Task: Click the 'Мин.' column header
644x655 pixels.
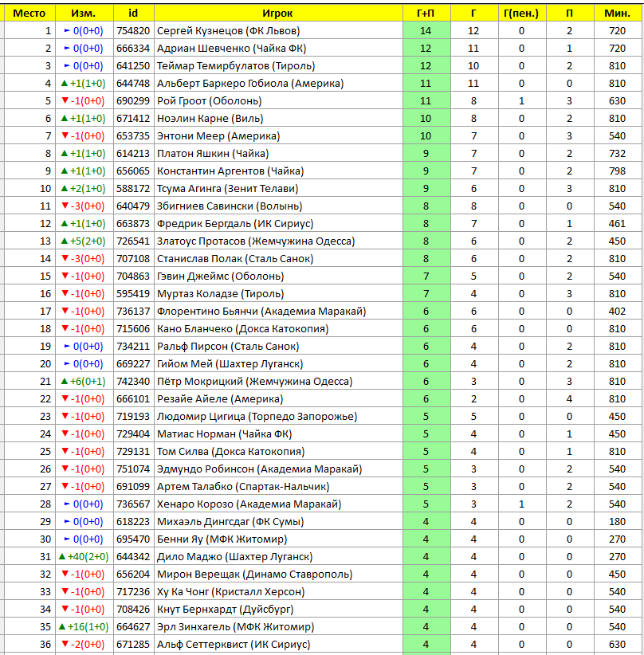Action: pos(617,13)
